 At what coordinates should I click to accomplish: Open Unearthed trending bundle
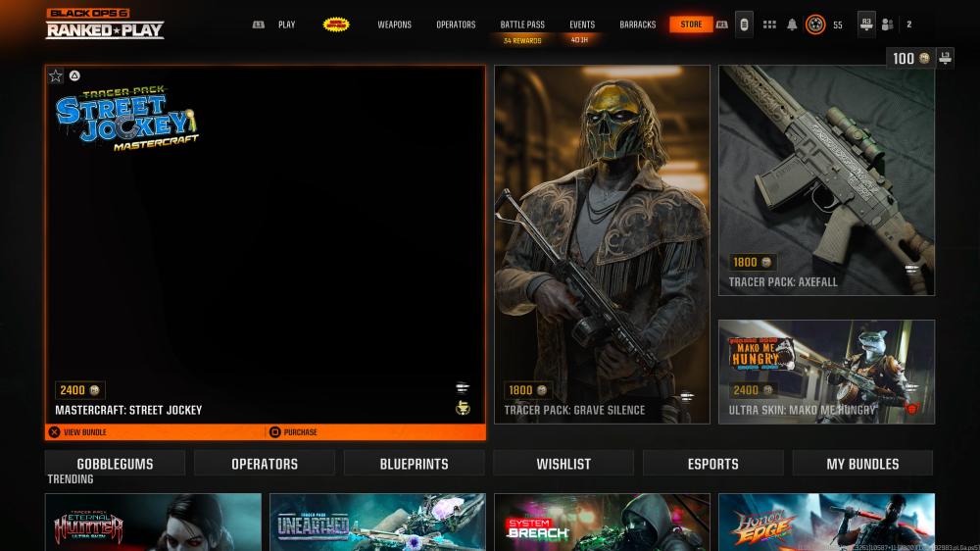[x=377, y=523]
